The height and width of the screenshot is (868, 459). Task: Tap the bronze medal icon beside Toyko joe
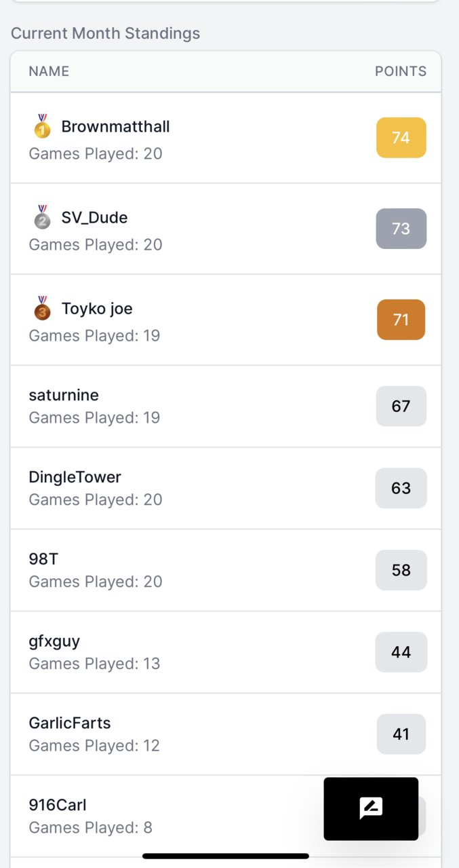43,308
